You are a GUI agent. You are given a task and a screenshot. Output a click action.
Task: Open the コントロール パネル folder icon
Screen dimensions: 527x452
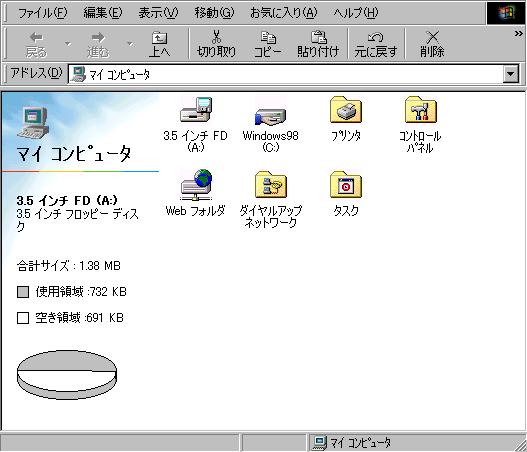click(420, 110)
